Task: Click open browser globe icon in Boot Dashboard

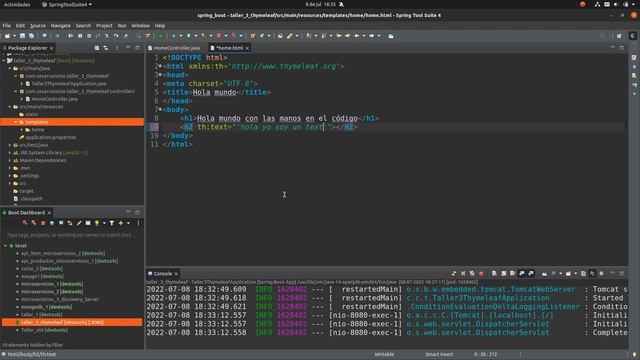Action: coord(52,223)
